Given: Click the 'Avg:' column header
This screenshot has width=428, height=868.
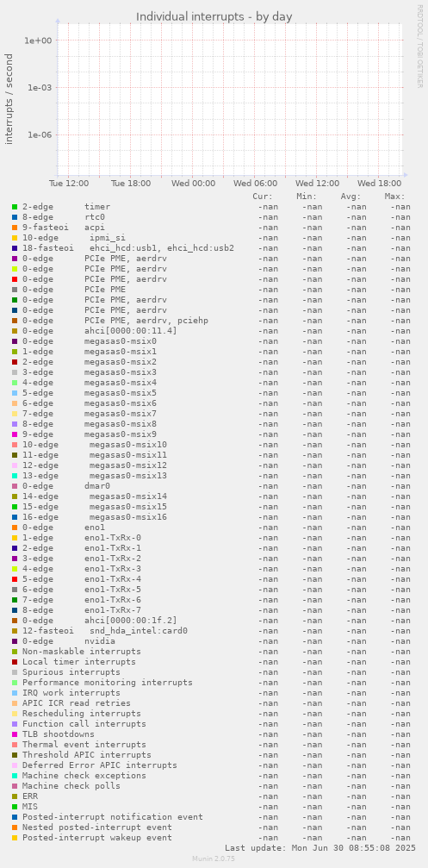Looking at the screenshot, I should tap(351, 196).
